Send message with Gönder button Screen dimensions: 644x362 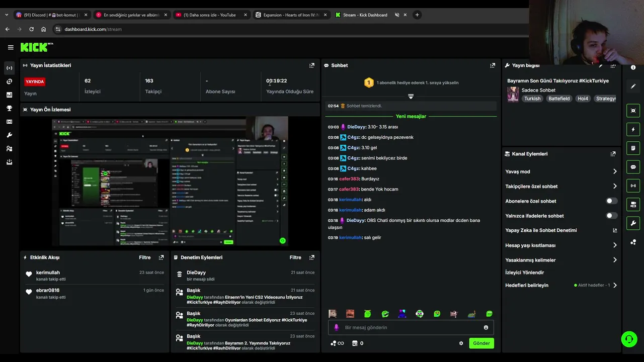tap(481, 343)
